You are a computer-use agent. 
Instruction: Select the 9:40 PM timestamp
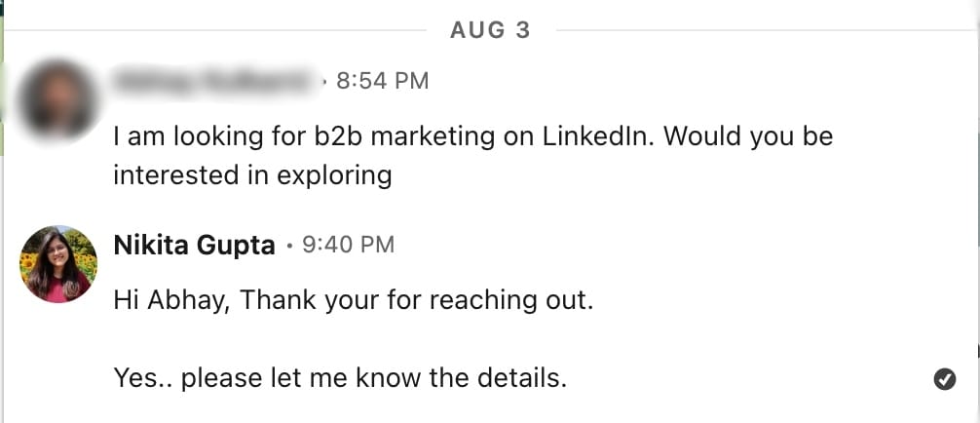click(x=349, y=245)
